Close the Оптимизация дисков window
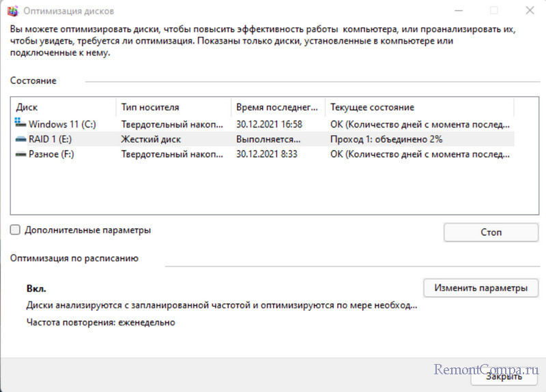The height and width of the screenshot is (392, 546). pyautogui.click(x=530, y=11)
